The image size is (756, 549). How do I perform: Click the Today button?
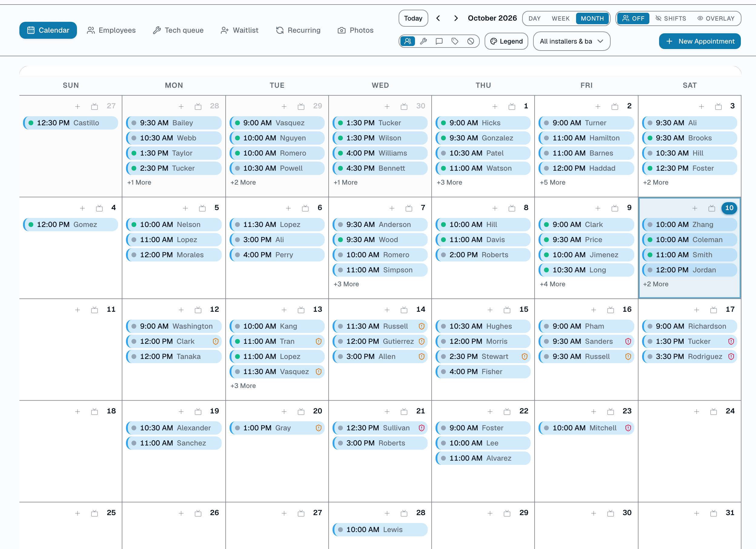tap(413, 18)
